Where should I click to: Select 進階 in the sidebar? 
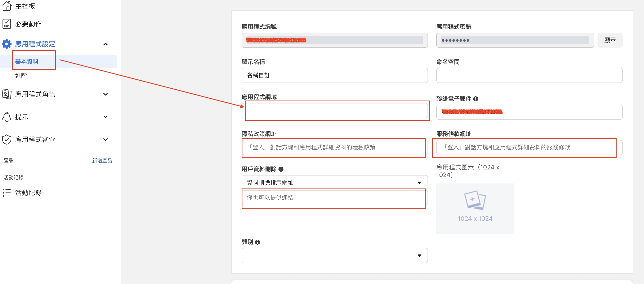21,76
